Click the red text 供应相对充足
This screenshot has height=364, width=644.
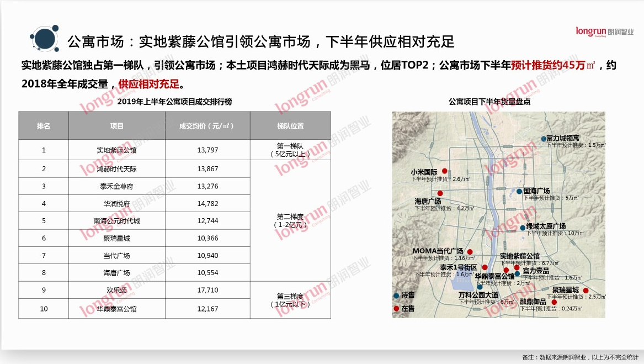(148, 84)
